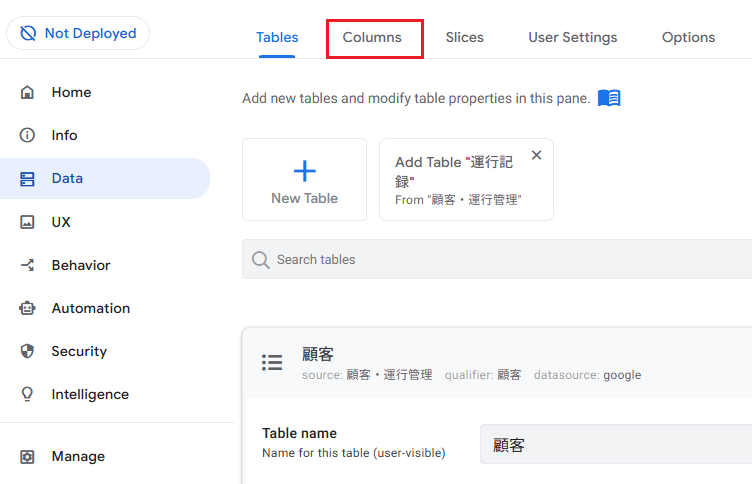Viewport: 752px width, 484px height.
Task: Click the magnifier icon in search bar
Action: point(261,260)
